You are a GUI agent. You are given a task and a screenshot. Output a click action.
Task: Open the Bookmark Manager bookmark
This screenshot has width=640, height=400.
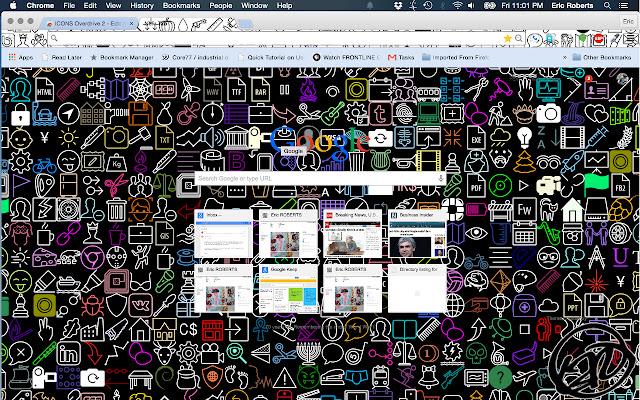pyautogui.click(x=122, y=58)
